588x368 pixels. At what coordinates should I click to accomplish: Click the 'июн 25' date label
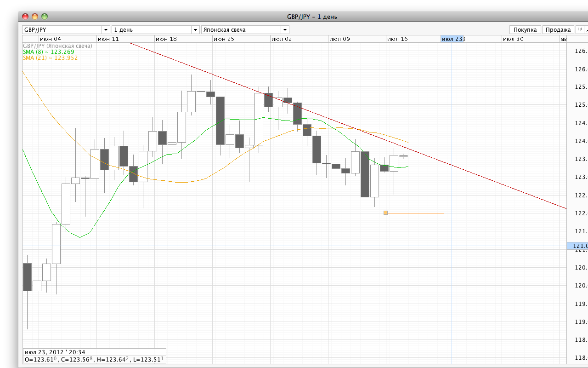click(x=224, y=39)
